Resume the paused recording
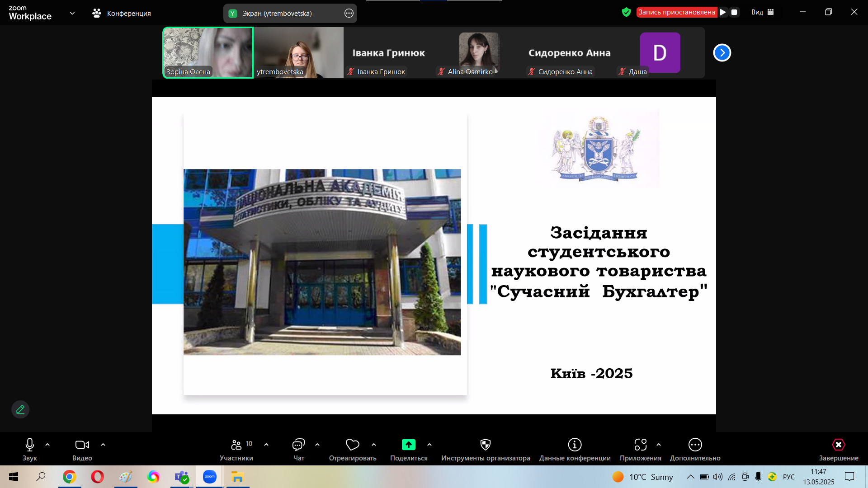The height and width of the screenshot is (488, 868). [x=723, y=12]
